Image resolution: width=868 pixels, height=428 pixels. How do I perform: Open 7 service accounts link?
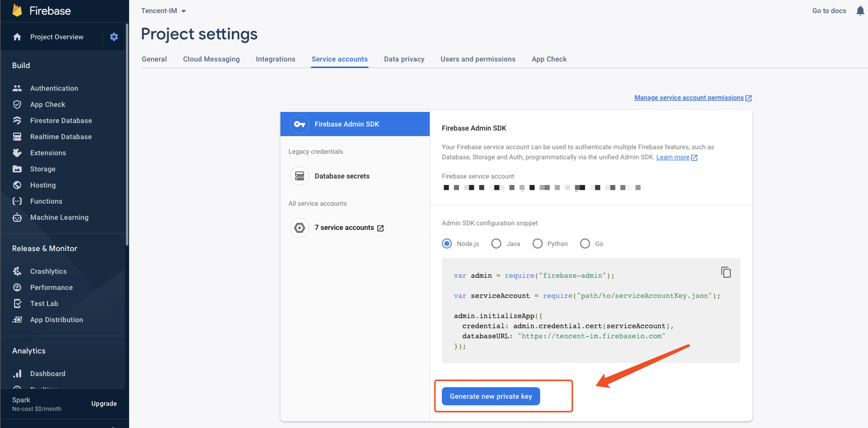tap(344, 228)
